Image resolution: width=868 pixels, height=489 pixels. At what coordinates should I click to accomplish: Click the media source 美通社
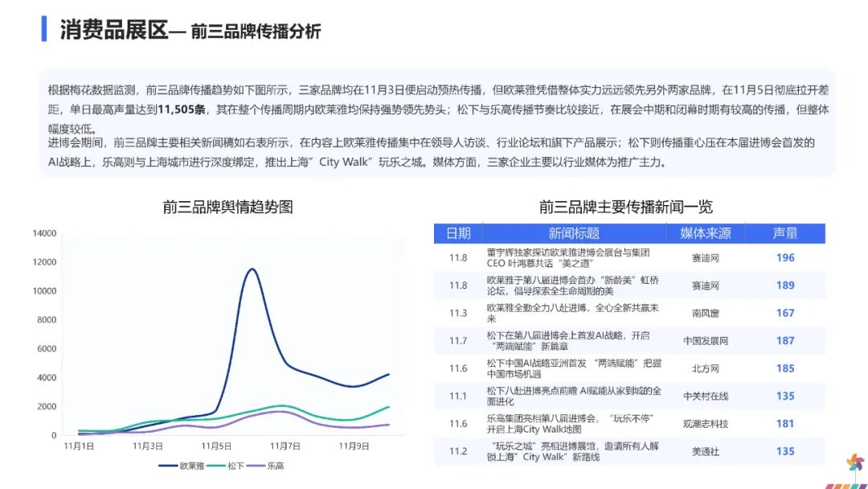[x=706, y=452]
